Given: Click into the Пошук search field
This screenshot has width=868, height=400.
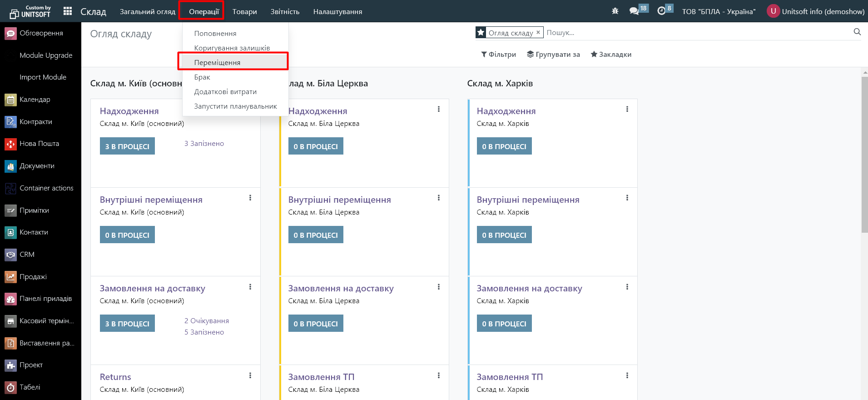Looking at the screenshot, I should pos(695,33).
